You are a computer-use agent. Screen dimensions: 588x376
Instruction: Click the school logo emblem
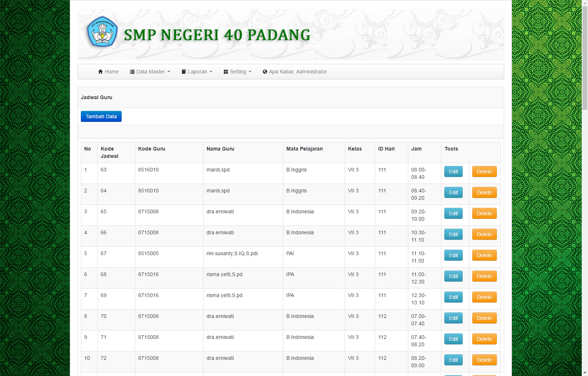pyautogui.click(x=102, y=32)
